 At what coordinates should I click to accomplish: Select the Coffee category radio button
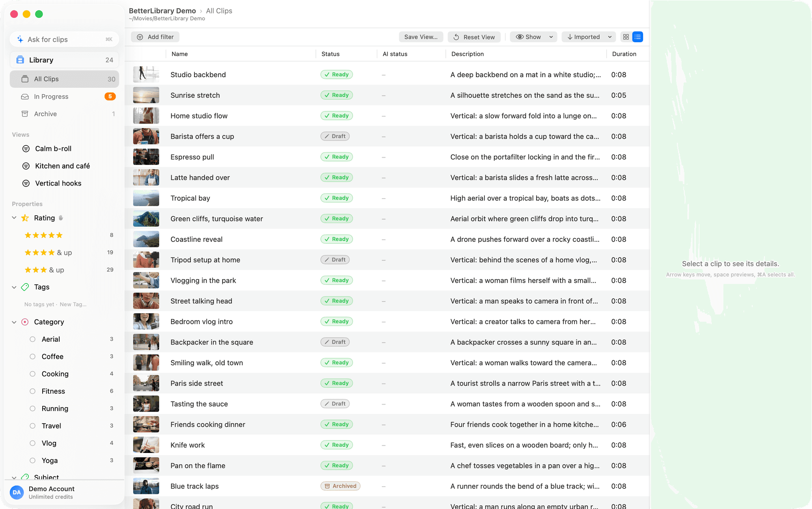click(x=32, y=356)
